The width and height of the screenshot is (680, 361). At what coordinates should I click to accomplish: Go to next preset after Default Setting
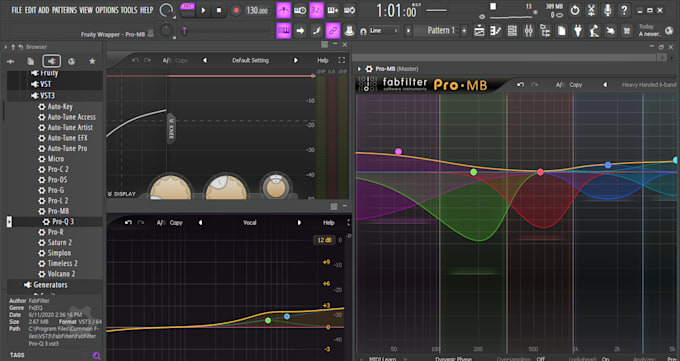[x=296, y=60]
